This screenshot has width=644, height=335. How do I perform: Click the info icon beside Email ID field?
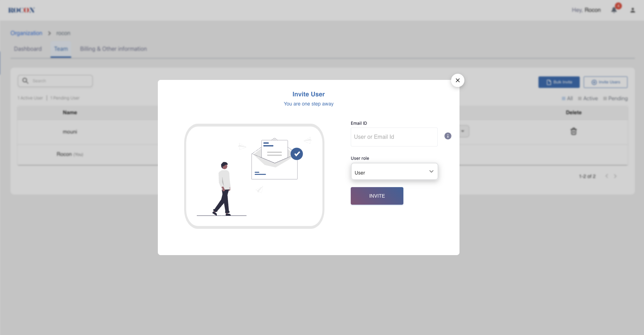click(x=448, y=136)
